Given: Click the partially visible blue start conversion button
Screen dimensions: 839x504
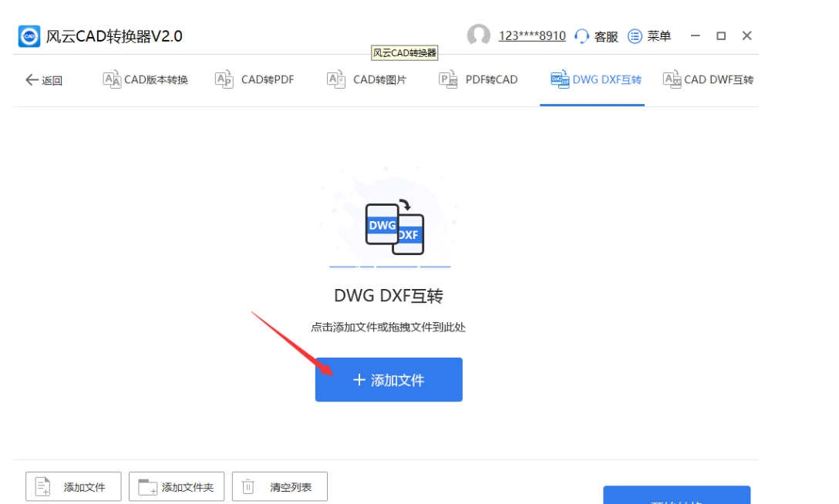Looking at the screenshot, I should tap(677, 495).
